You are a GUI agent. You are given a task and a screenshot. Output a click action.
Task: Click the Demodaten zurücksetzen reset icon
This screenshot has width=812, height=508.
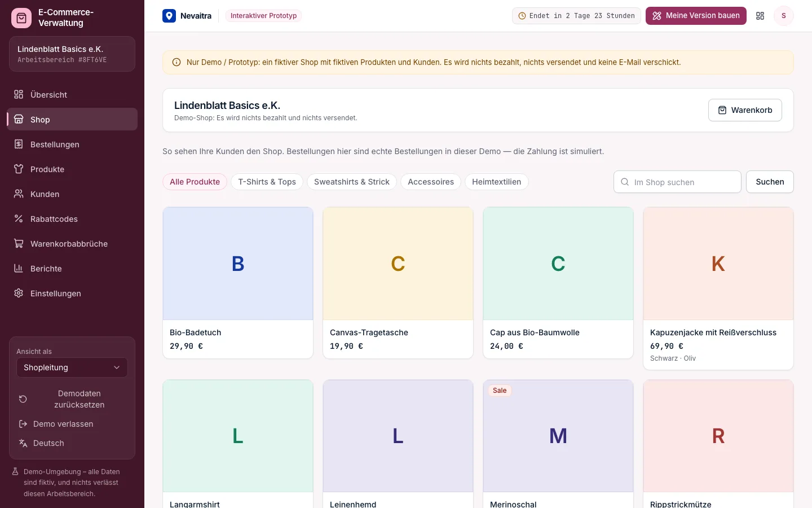tap(23, 399)
